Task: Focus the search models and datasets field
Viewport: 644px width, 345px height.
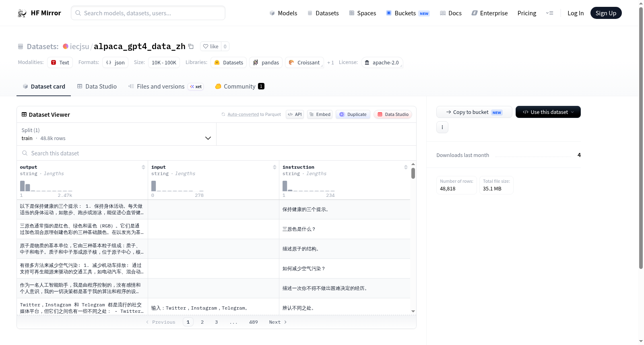Action: click(148, 13)
